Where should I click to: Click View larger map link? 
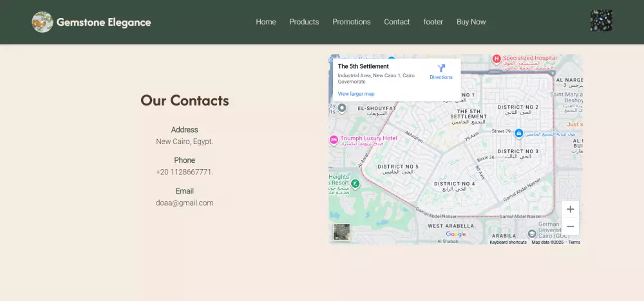click(356, 94)
